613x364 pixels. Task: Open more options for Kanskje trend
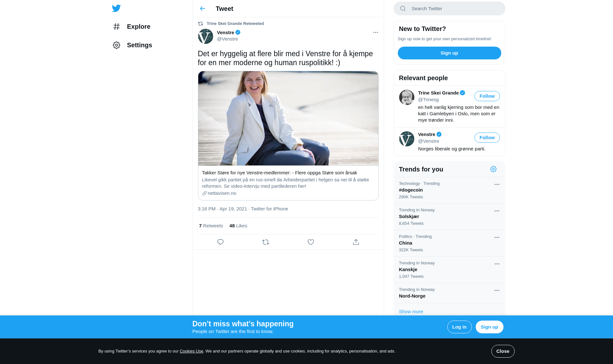click(497, 264)
